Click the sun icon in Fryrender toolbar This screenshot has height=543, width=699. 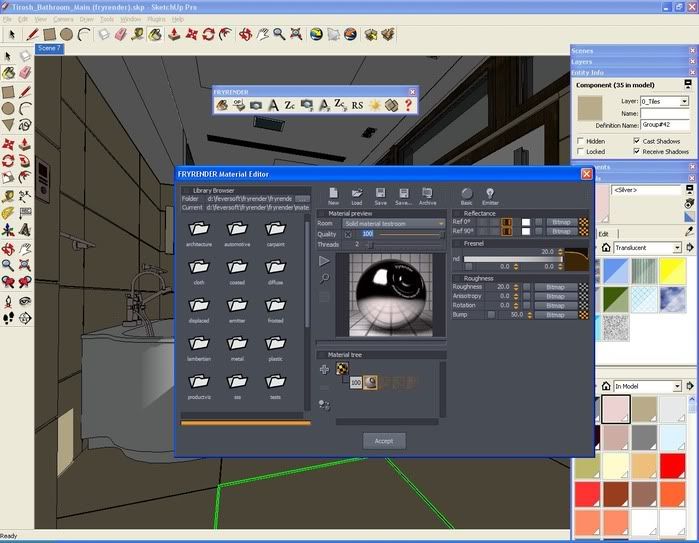click(375, 104)
